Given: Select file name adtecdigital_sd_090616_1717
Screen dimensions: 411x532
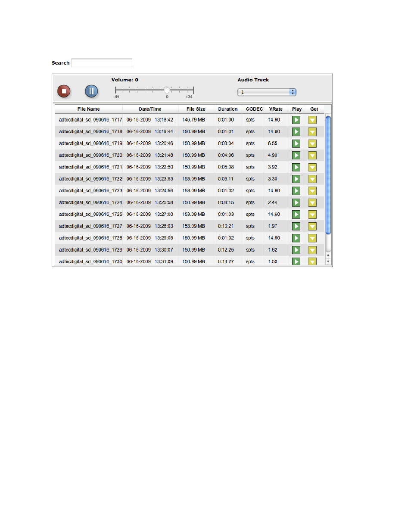Looking at the screenshot, I should [90, 120].
